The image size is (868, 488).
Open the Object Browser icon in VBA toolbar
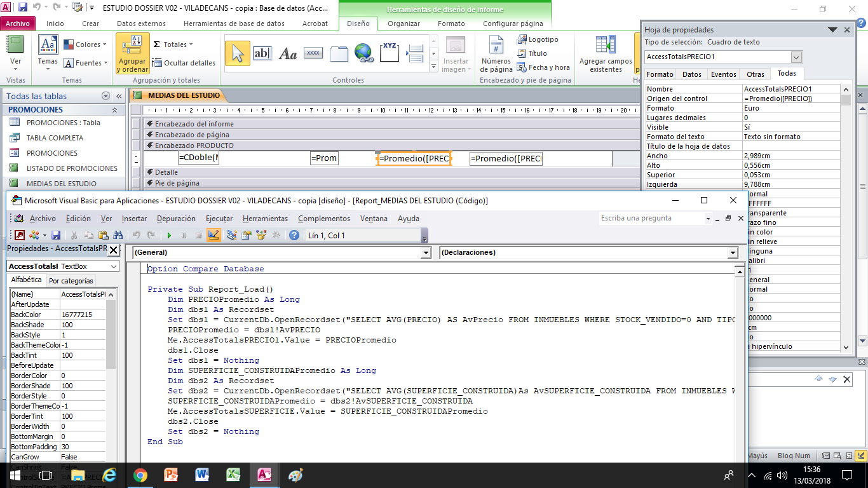(261, 235)
